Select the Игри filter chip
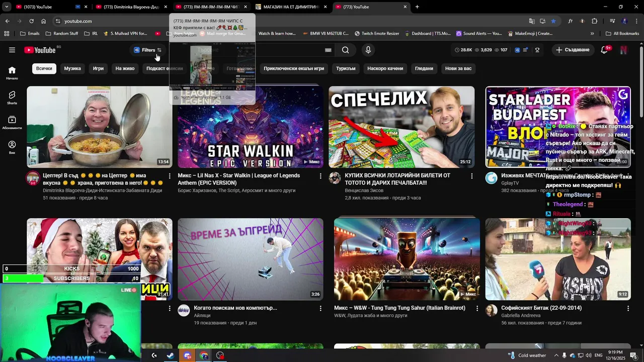This screenshot has width=644, height=362. (x=98, y=68)
